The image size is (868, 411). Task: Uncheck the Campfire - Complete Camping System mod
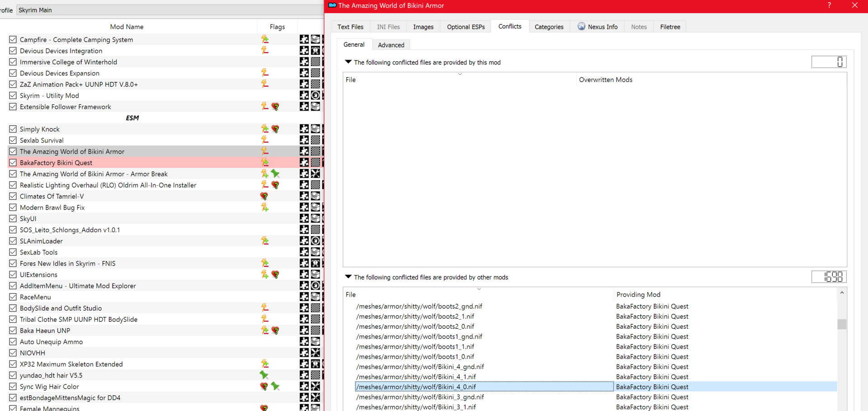click(13, 39)
